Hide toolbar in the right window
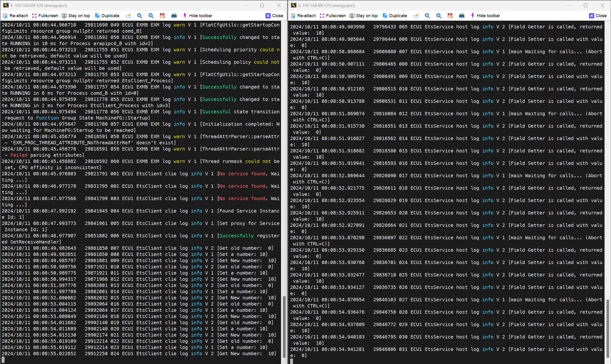 click(x=485, y=16)
